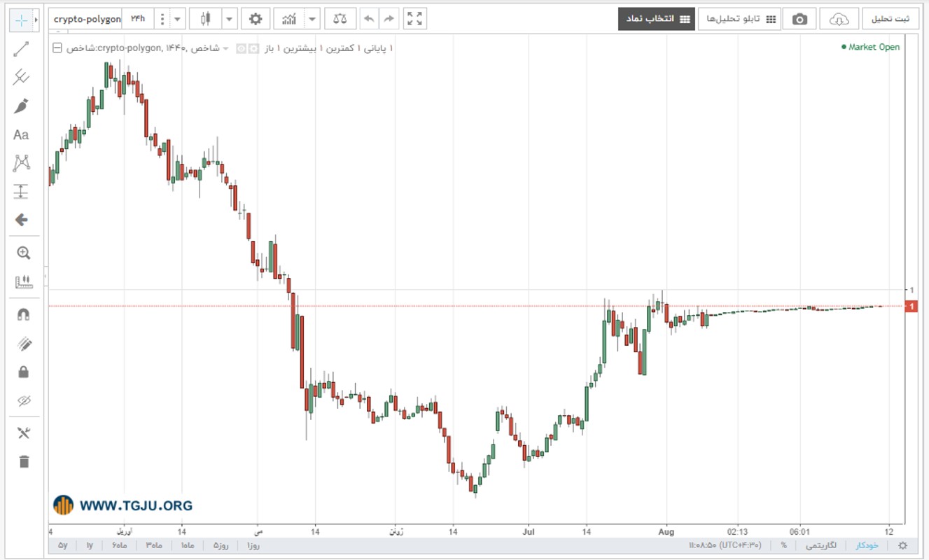Viewport: 929px width, 560px height.
Task: Toggle logarithmic scale لگاریتمی
Action: [x=821, y=545]
